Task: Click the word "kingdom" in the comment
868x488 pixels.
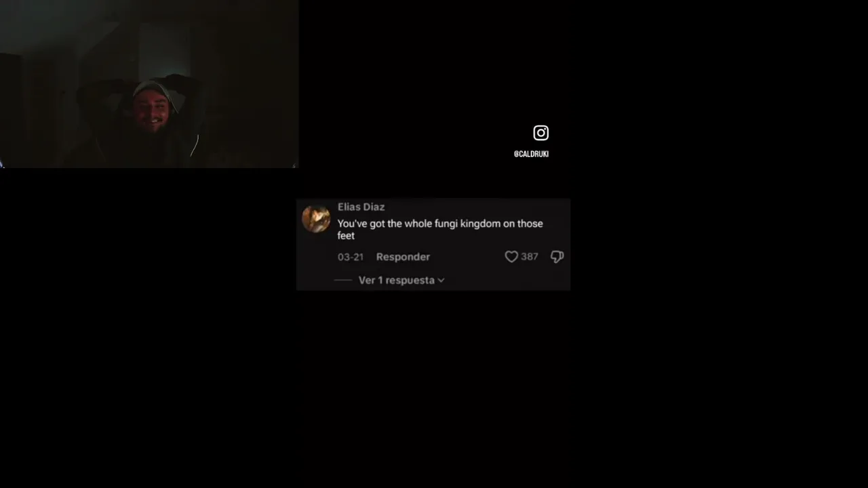Action: (480, 224)
